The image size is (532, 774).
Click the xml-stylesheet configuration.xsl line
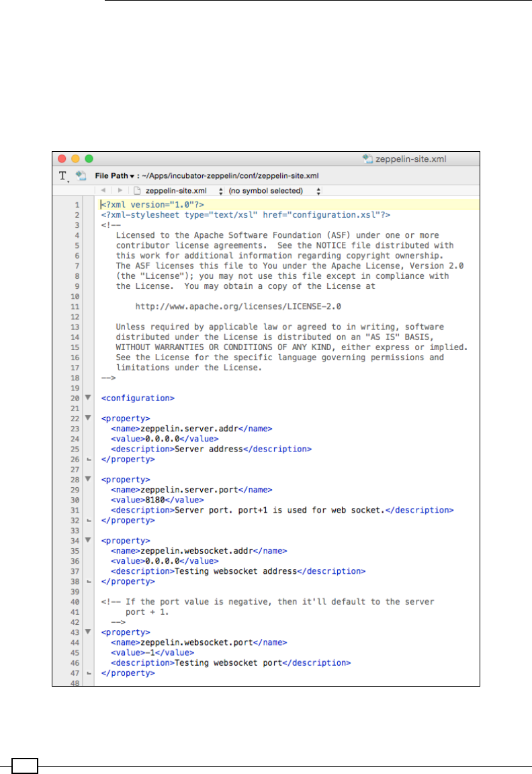[246, 215]
